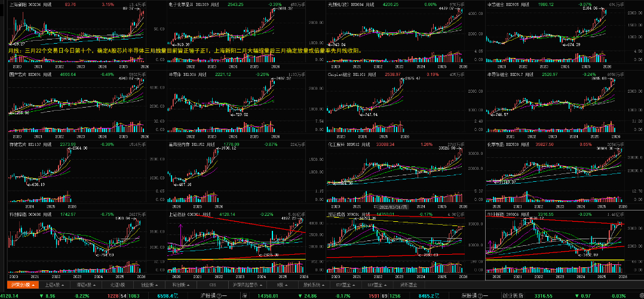Click the 上证指数 value 4120.14 in status bar

[x=10, y=295]
